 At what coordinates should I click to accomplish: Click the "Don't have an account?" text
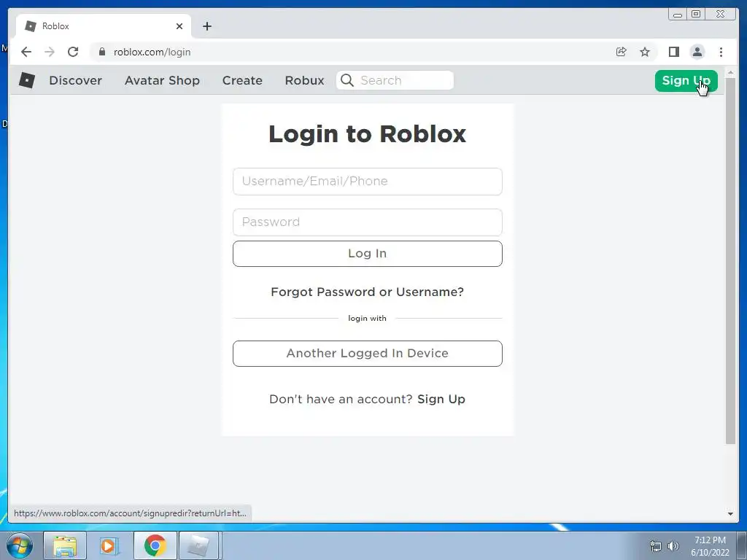341,399
